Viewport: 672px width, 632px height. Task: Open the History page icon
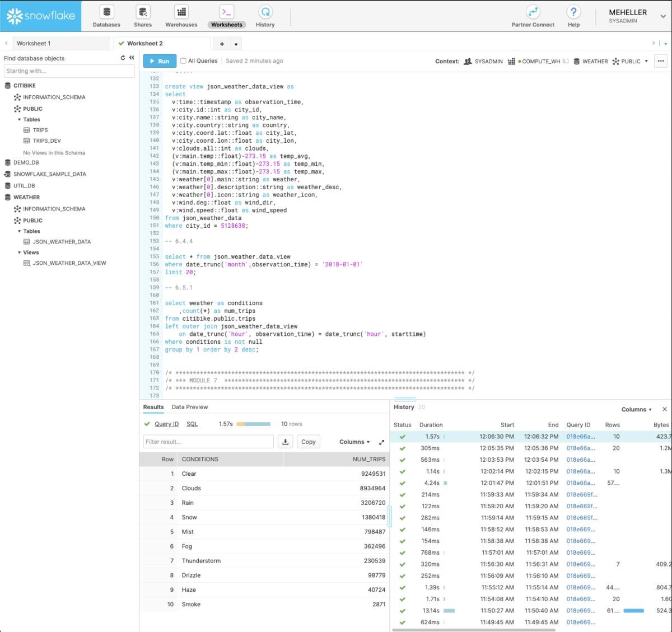click(265, 12)
